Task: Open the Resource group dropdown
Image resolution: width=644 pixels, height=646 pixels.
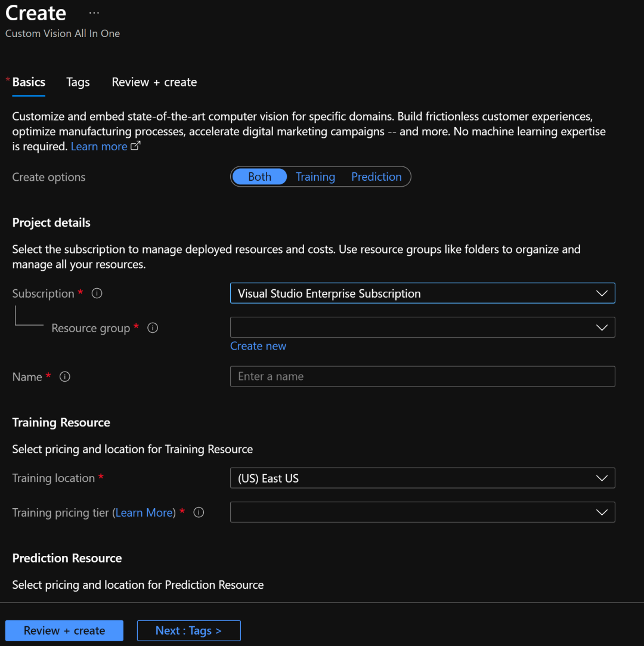Action: 422,327
